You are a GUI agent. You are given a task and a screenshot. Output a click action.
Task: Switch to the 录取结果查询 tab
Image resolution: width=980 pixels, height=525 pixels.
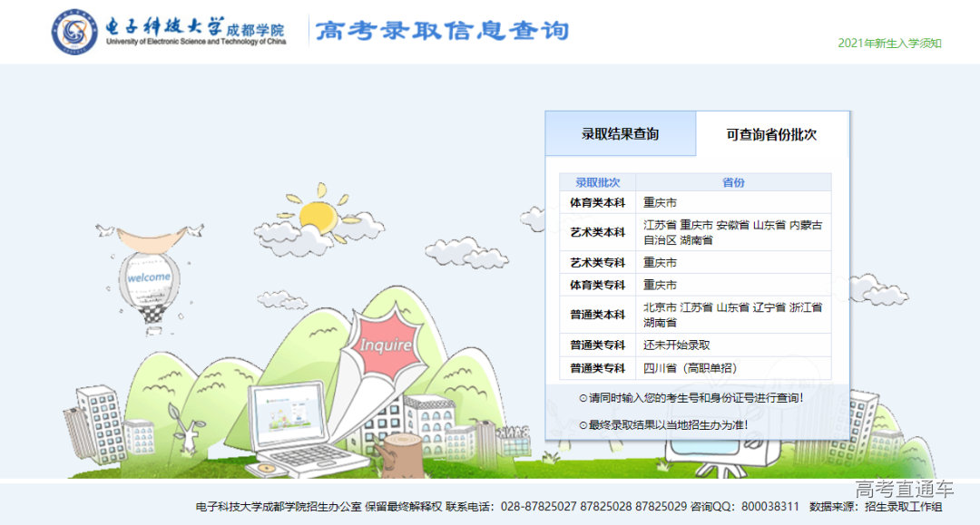pos(620,132)
